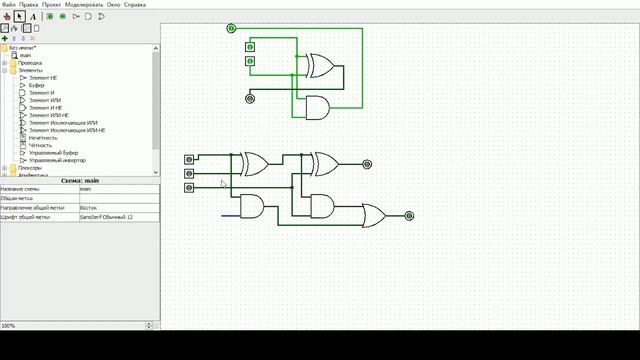Move circuit down with the down arrow

click(x=23, y=38)
